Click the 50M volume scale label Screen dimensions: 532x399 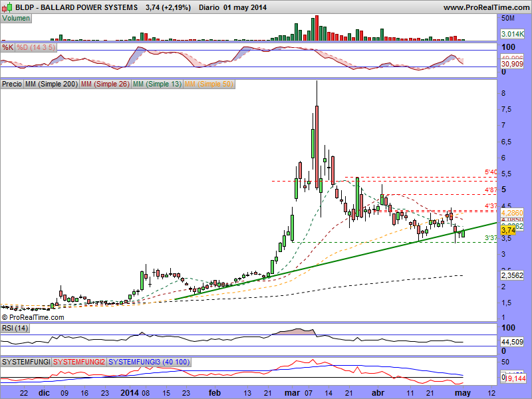click(x=507, y=19)
